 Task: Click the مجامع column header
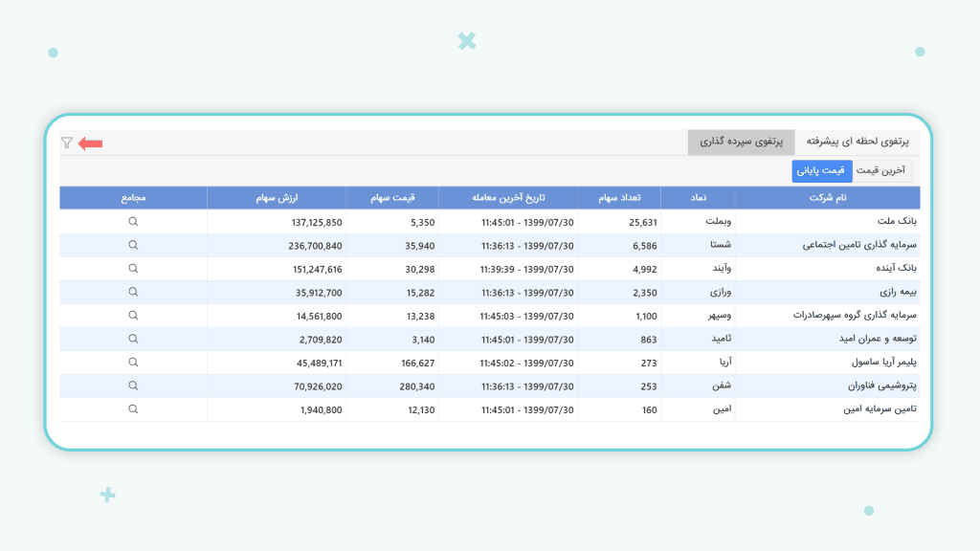pos(133,197)
